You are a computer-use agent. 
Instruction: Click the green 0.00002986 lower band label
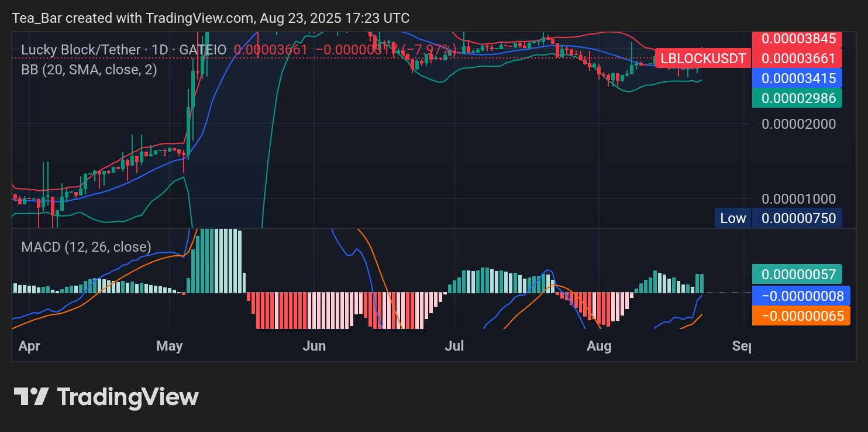pyautogui.click(x=798, y=98)
